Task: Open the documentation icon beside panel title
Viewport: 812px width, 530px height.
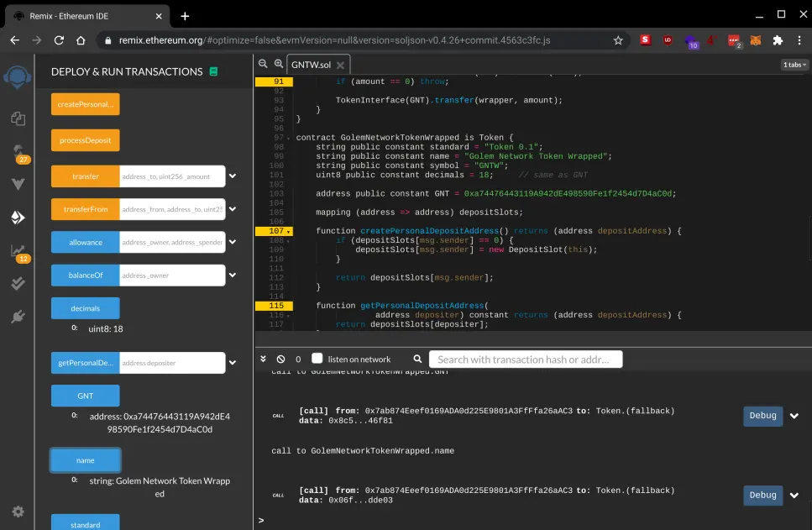Action: (x=213, y=71)
